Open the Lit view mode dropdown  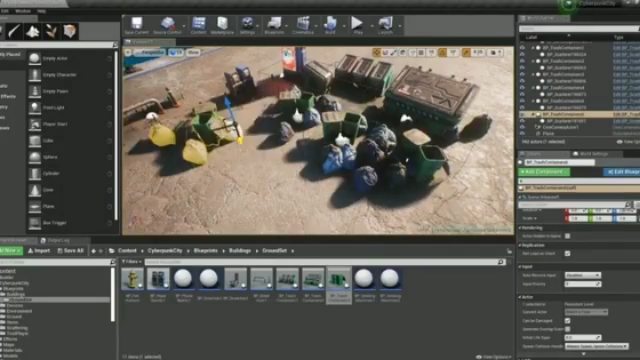coord(176,52)
